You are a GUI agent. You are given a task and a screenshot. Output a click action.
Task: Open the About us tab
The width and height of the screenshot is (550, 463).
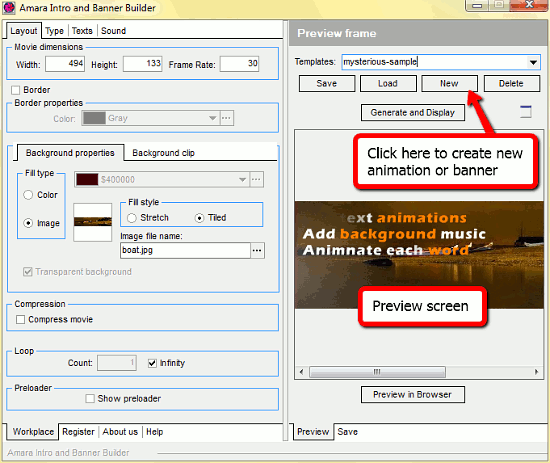[120, 432]
